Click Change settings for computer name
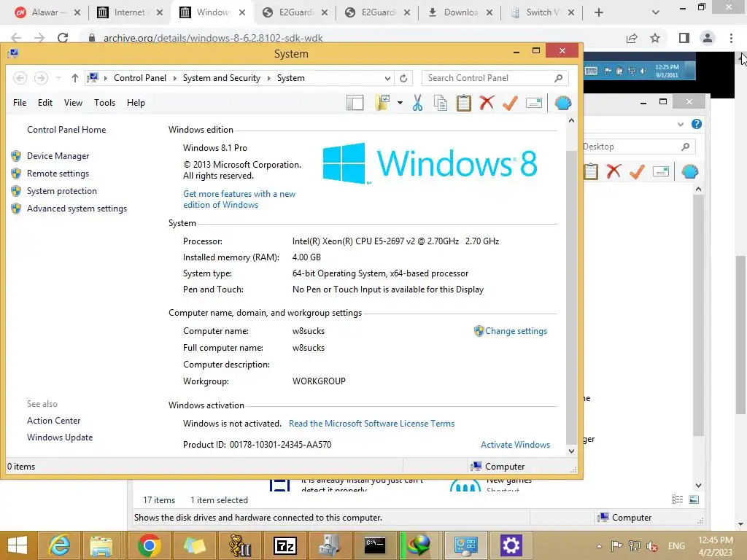This screenshot has width=747, height=560. pyautogui.click(x=516, y=331)
